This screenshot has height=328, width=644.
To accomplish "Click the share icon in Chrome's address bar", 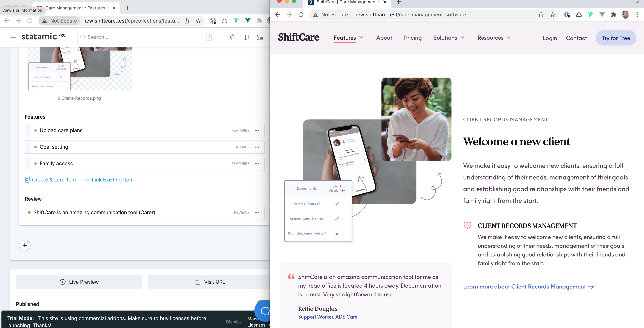I will coord(541,14).
